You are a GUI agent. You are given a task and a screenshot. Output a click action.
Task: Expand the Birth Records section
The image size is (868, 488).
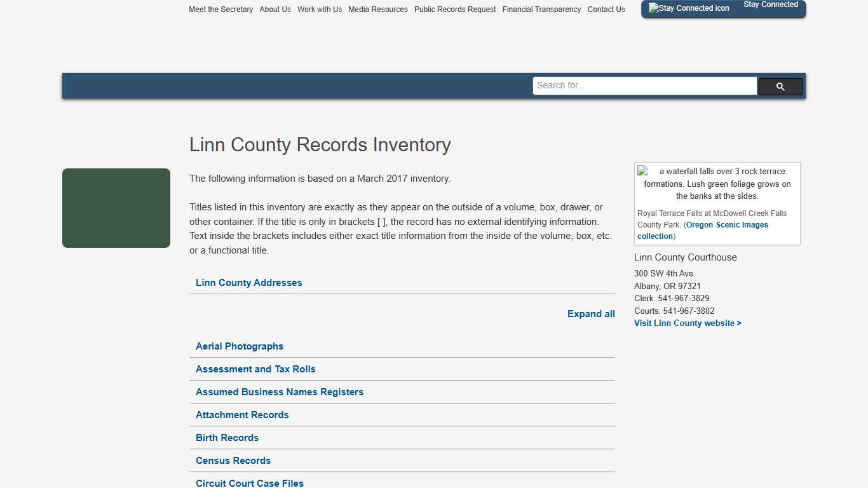coord(227,437)
